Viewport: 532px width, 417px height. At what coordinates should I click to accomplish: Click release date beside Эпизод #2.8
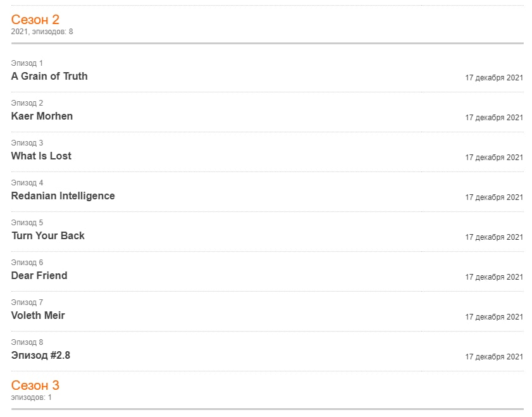tap(494, 357)
